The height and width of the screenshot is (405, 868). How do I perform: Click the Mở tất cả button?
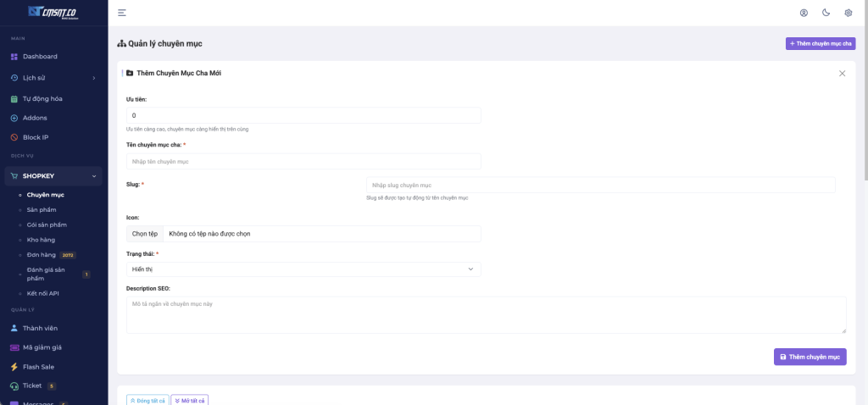coord(190,400)
